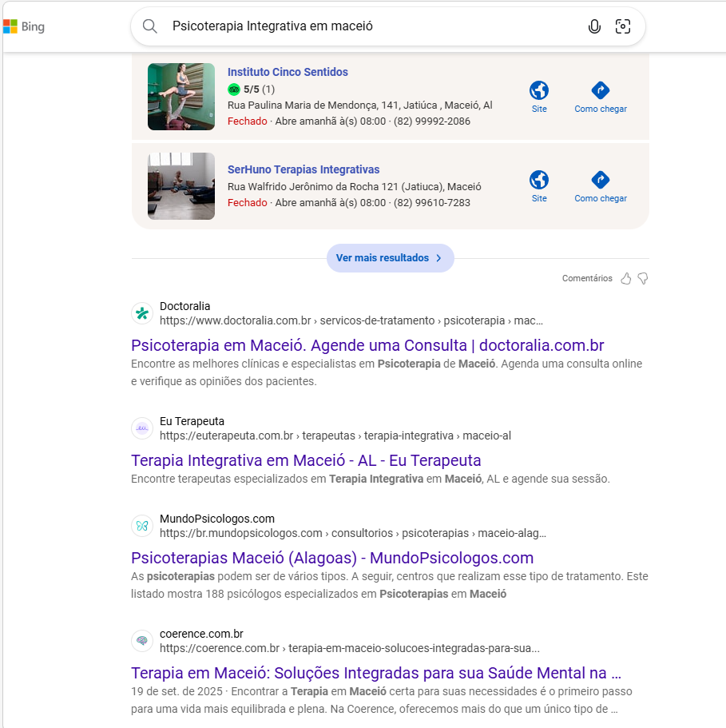Click the Bing logo
Screen dimensions: 726x728
(24, 26)
